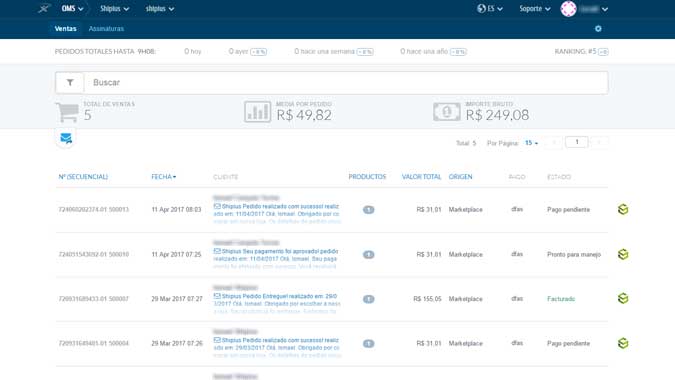The image size is (675, 380).
Task: Expand the lowercase shiplus store dropdown
Action: tap(160, 9)
